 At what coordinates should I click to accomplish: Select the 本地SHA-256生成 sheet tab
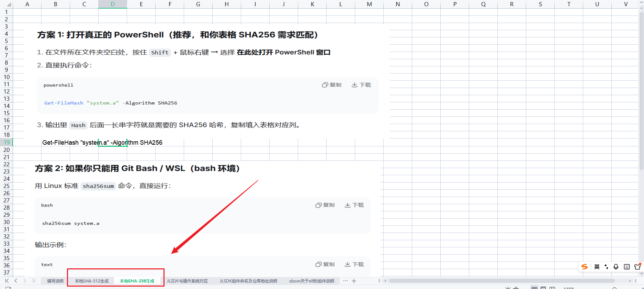[137, 281]
